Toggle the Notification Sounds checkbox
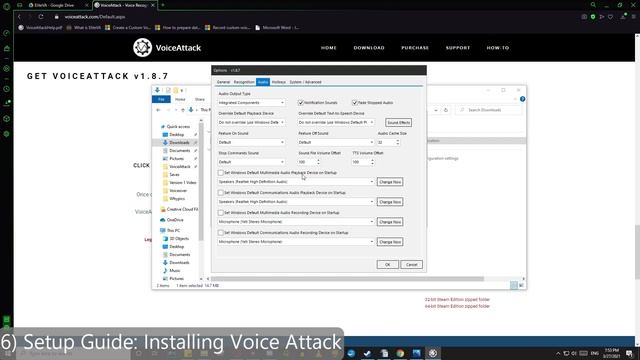Screen dimensions: 640x360 301,103
